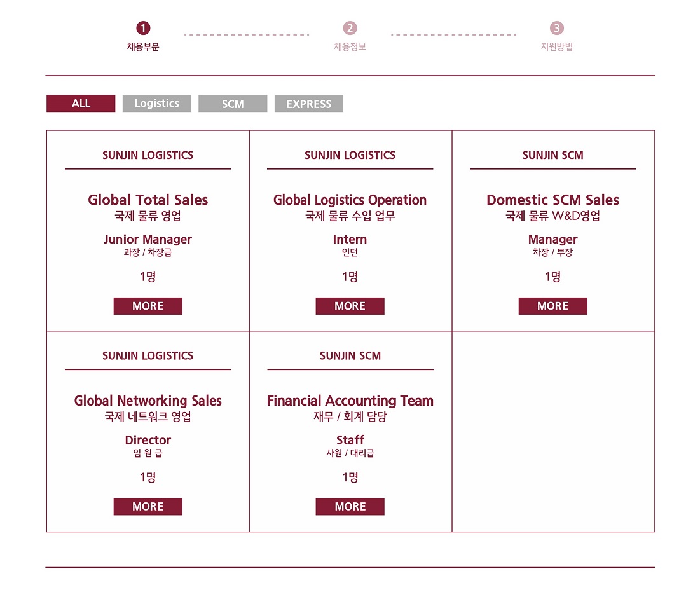
Task: Go to the 채용정보 step label
Action: [x=350, y=47]
